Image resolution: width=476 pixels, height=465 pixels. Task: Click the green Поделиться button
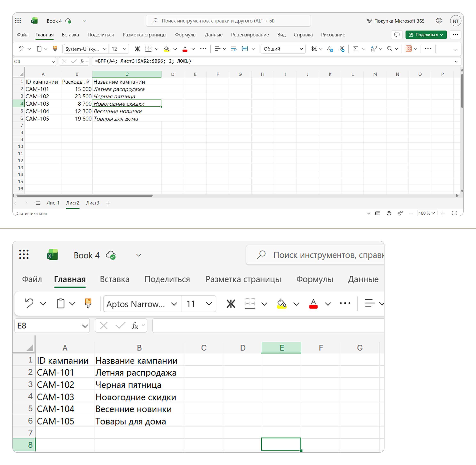click(426, 35)
